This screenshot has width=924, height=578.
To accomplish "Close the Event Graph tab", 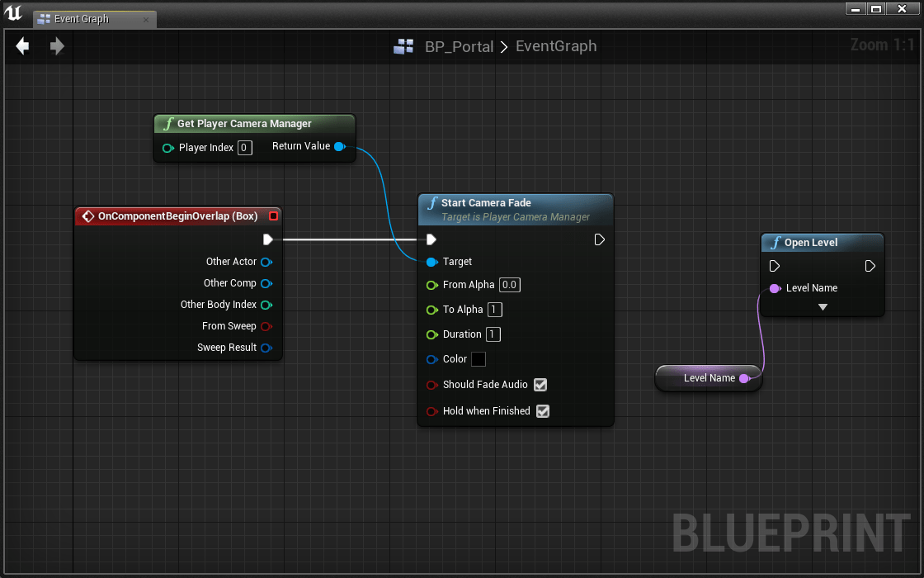I will coord(146,20).
